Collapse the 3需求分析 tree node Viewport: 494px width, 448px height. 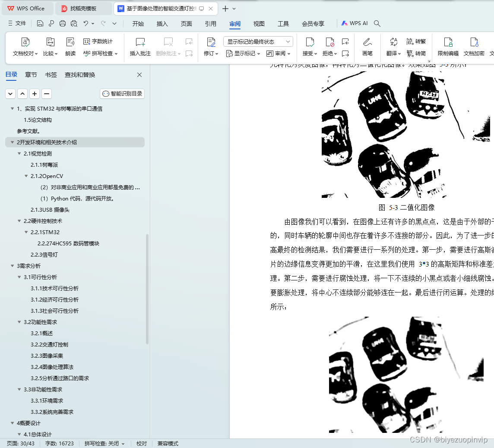12,266
